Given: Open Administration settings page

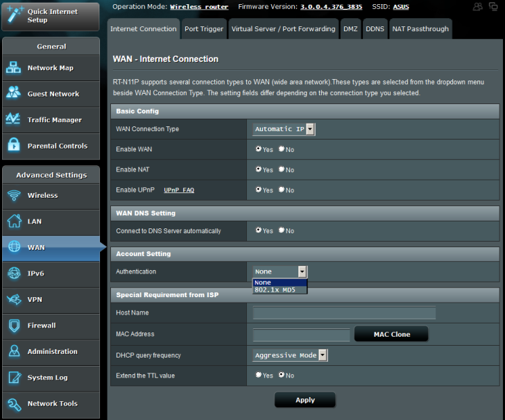Looking at the screenshot, I should (51, 352).
